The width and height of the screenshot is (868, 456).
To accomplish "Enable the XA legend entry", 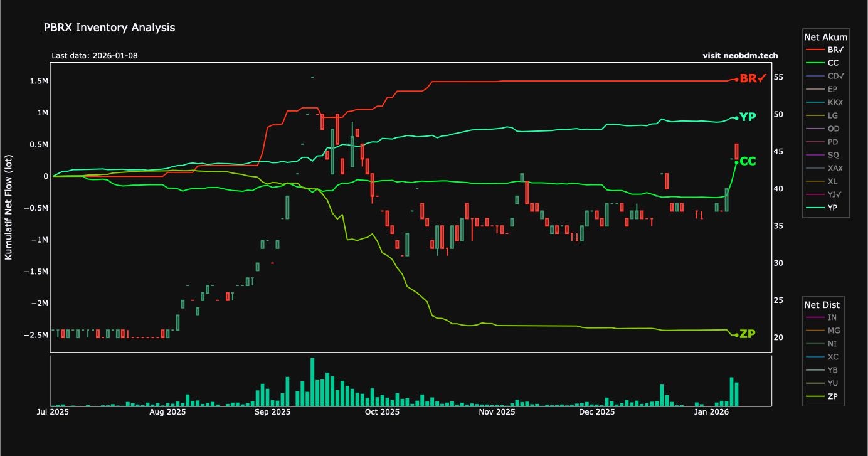I will point(825,168).
